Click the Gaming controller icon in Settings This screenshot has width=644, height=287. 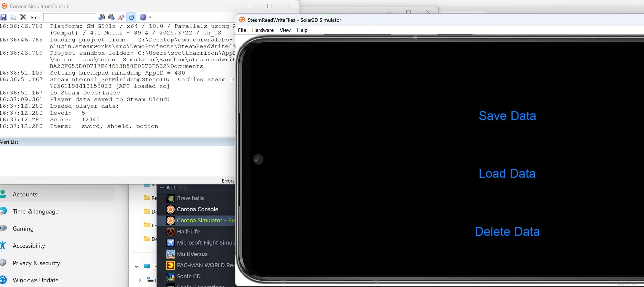click(x=3, y=228)
